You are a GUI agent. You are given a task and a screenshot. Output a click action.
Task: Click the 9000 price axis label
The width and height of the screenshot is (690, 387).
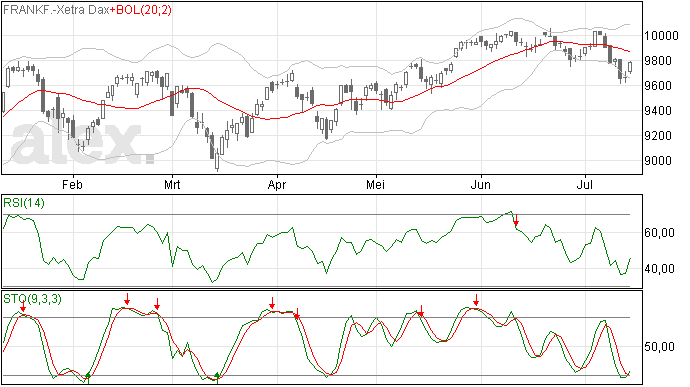(x=658, y=161)
